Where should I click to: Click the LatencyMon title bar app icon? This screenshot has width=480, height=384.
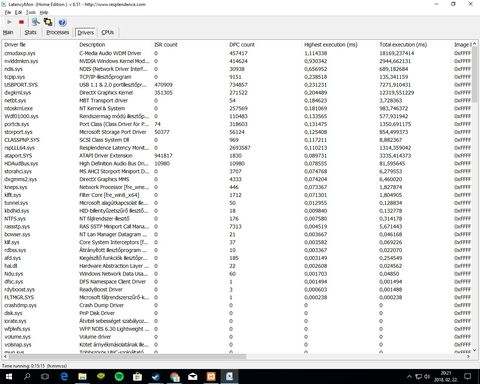pos(4,4)
